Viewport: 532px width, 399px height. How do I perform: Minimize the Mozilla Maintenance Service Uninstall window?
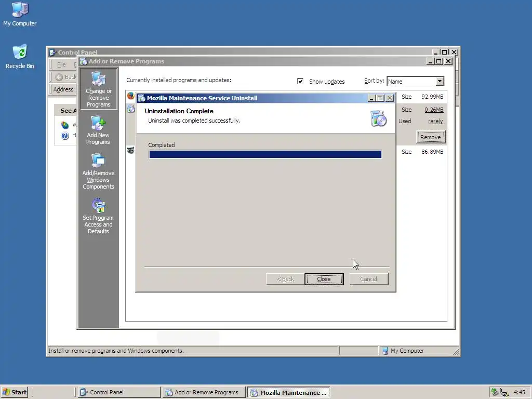pyautogui.click(x=371, y=98)
